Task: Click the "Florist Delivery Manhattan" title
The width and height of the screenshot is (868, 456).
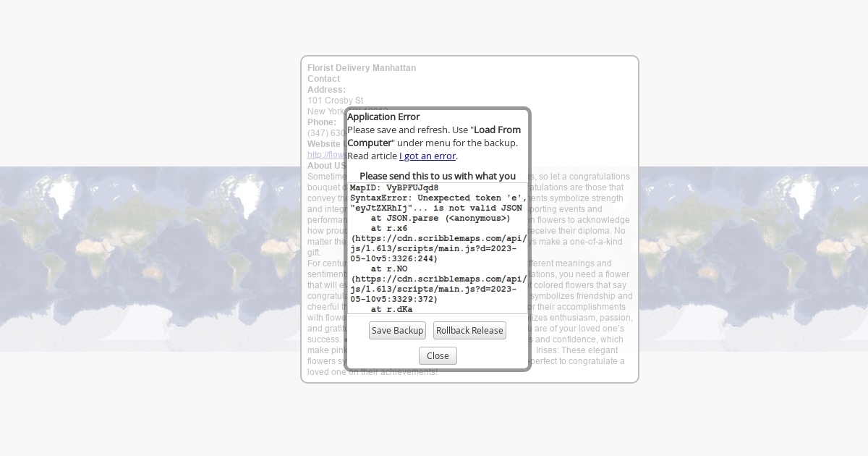Action: tap(361, 68)
